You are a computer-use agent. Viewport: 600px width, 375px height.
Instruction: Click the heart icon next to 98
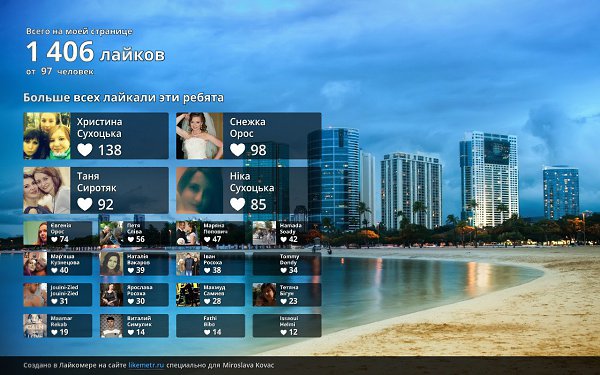click(x=238, y=150)
